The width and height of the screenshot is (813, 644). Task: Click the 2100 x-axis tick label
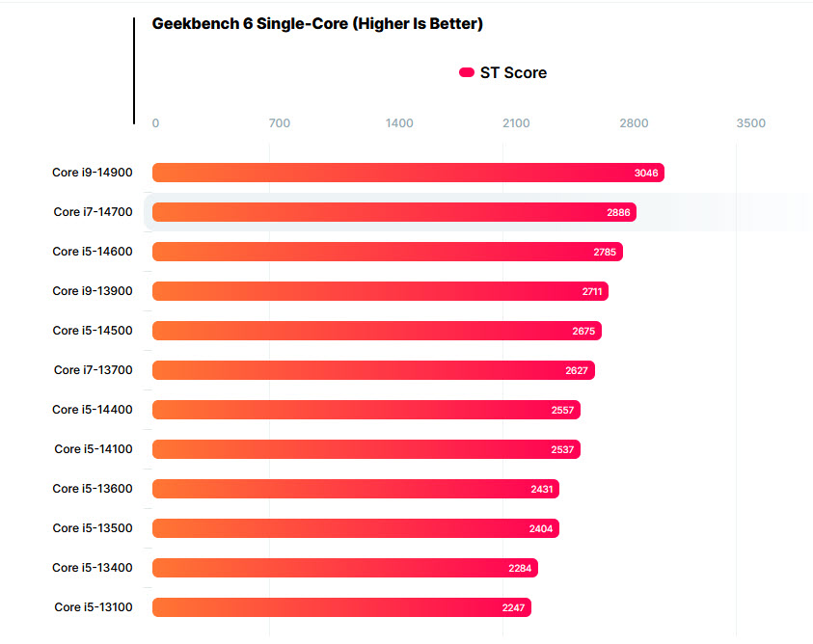(516, 123)
